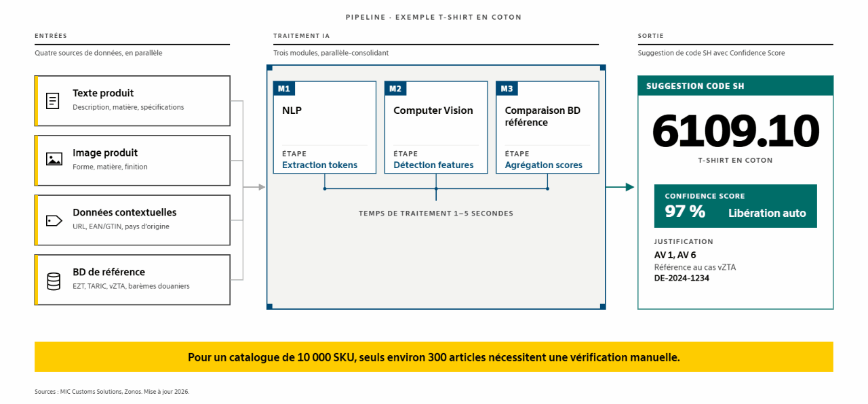868x404 pixels.
Task: Click Suggestion de code SH avec Confidence Score subtitle
Action: (x=711, y=53)
